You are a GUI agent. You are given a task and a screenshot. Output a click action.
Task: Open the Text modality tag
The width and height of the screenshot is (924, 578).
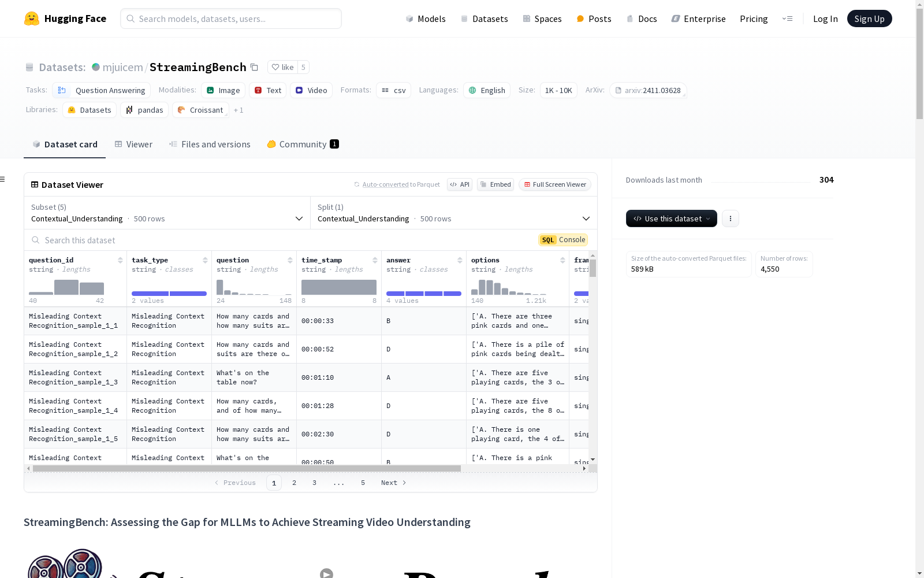point(268,90)
